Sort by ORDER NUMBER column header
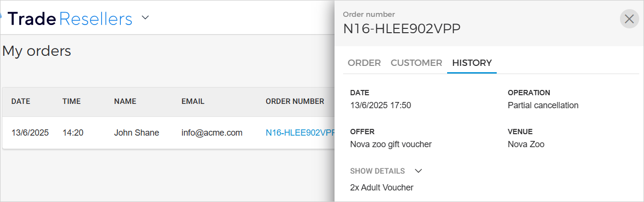644x202 pixels. pos(295,101)
